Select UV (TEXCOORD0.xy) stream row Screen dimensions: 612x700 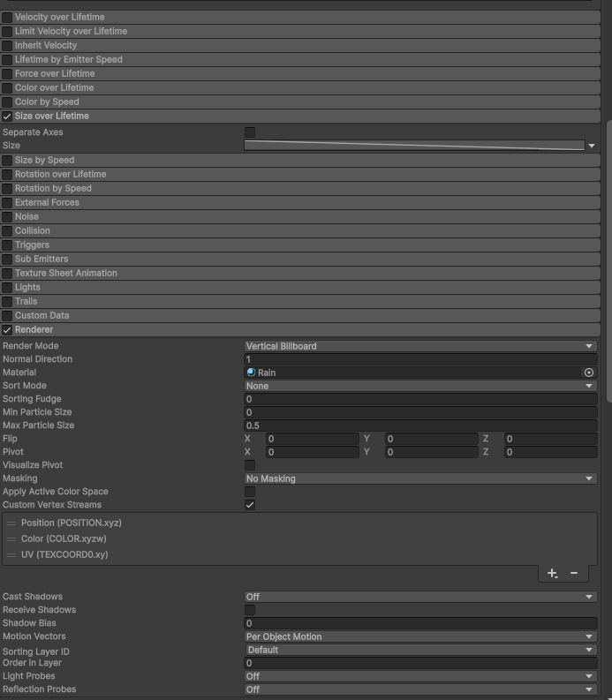pyautogui.click(x=299, y=555)
